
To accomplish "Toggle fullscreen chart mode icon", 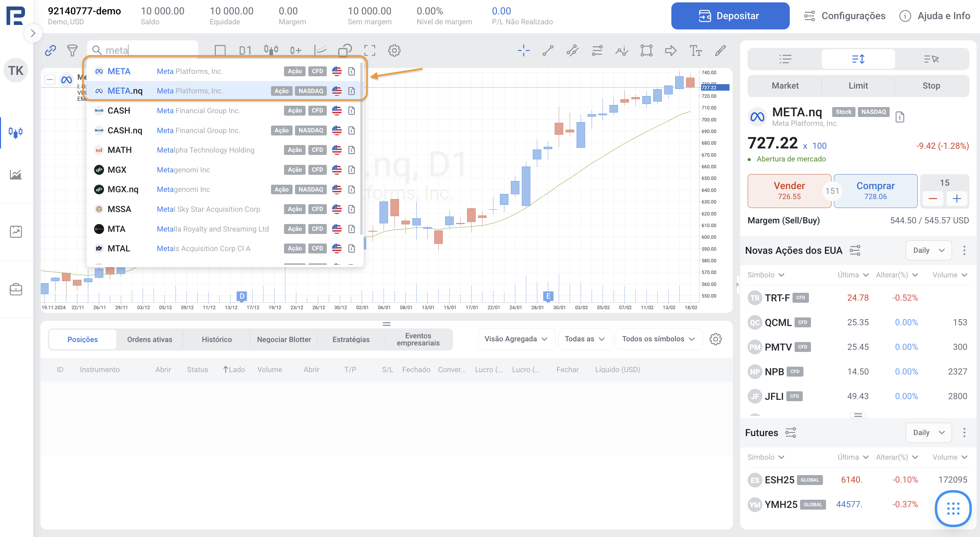I will pos(370,51).
